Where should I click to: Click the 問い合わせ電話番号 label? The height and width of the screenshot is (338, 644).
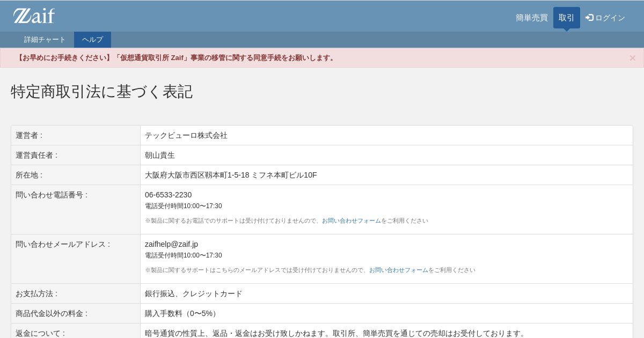(x=52, y=195)
